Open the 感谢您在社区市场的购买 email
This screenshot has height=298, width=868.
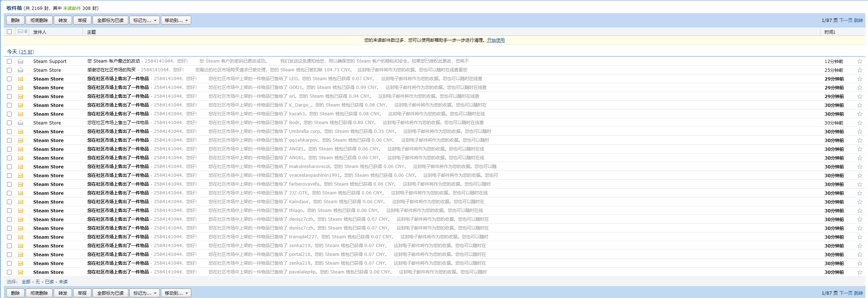point(112,70)
